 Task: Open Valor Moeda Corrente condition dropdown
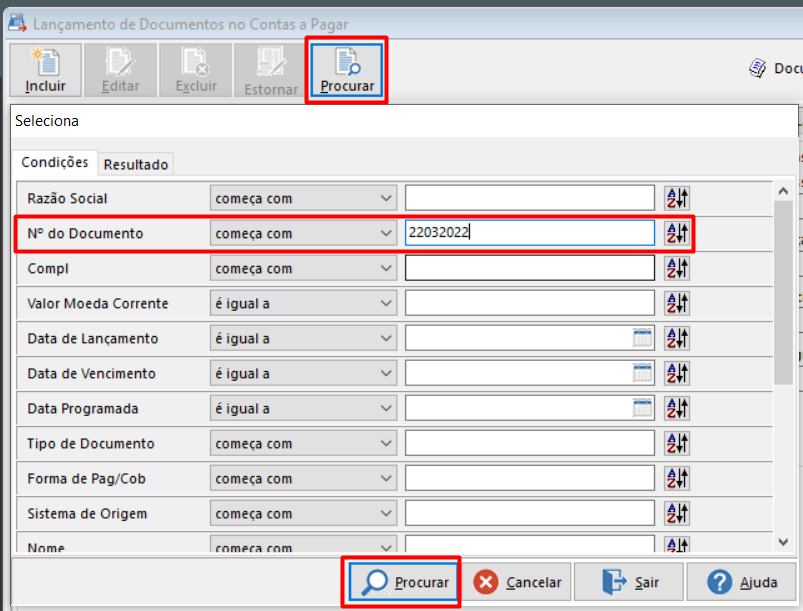click(x=303, y=303)
